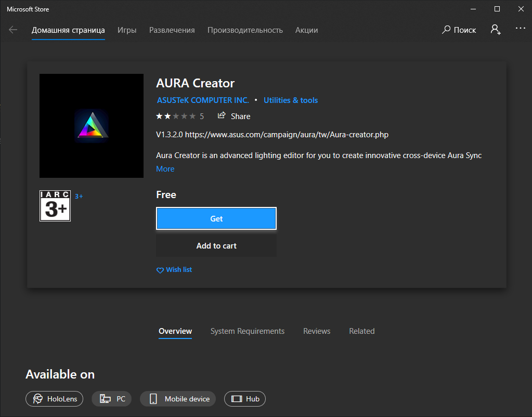Click the Available on heading
532x417 pixels.
[x=60, y=374]
